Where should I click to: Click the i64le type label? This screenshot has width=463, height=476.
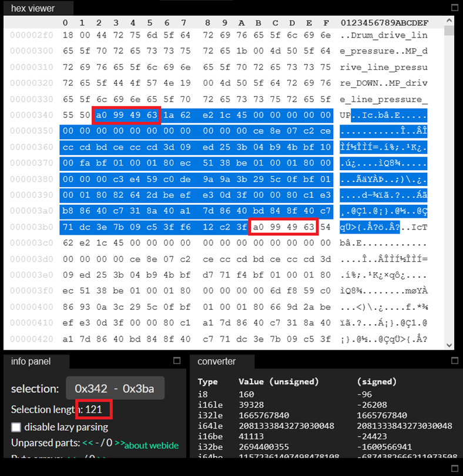tap(210, 426)
